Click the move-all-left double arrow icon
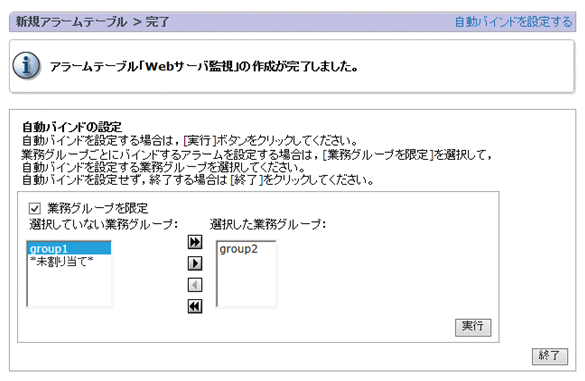Screen dimensions: 585x381 [x=195, y=306]
